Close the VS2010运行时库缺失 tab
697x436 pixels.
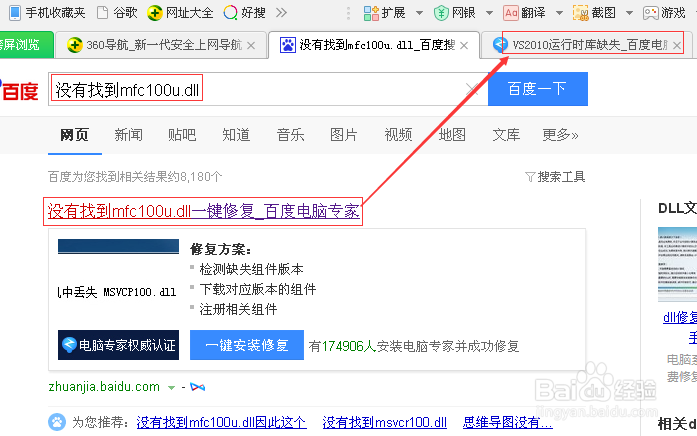point(677,45)
